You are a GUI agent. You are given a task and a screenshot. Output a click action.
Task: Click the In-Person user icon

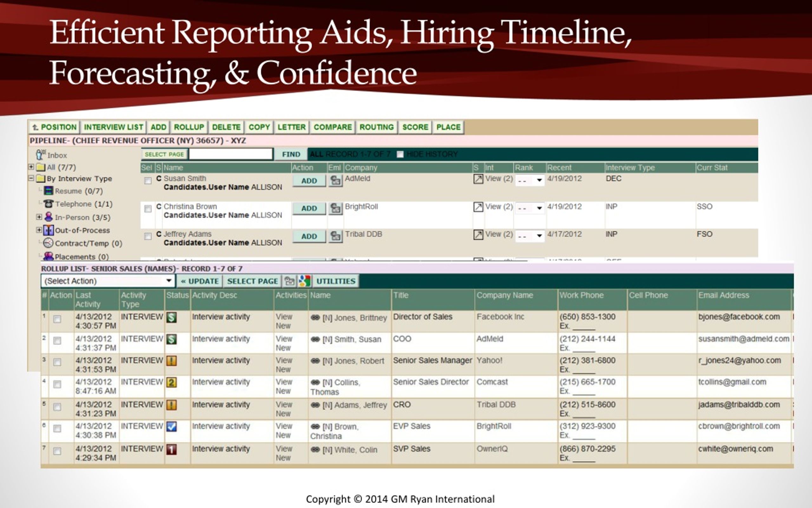49,217
